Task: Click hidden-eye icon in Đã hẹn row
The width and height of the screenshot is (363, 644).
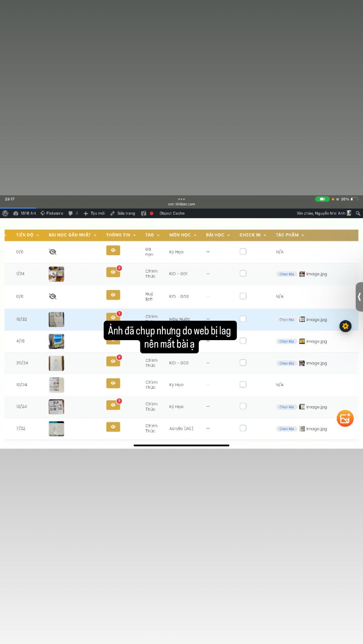Action: pyautogui.click(x=53, y=252)
